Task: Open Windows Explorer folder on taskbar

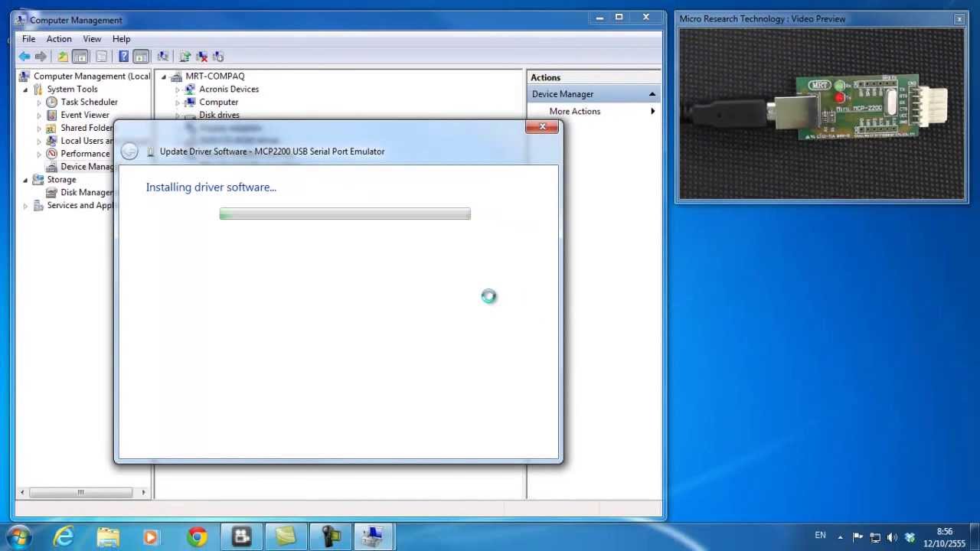Action: coord(108,536)
